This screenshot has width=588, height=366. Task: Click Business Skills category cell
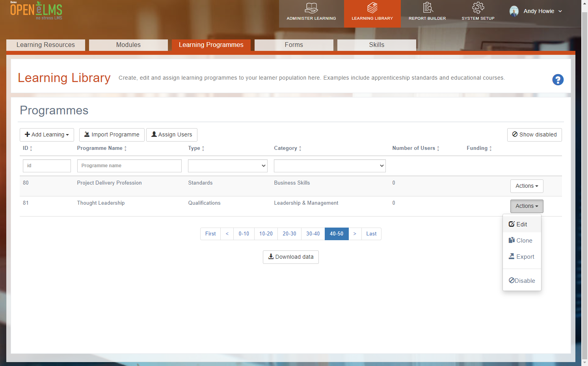tap(292, 183)
